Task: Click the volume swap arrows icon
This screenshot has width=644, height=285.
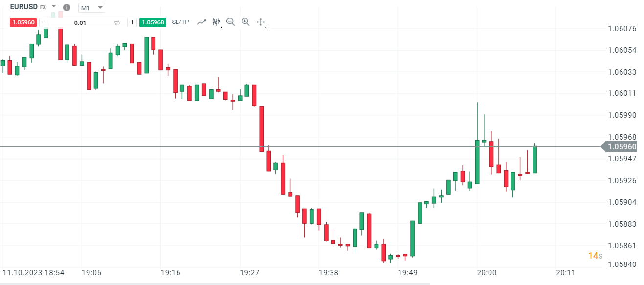Action: tap(117, 22)
